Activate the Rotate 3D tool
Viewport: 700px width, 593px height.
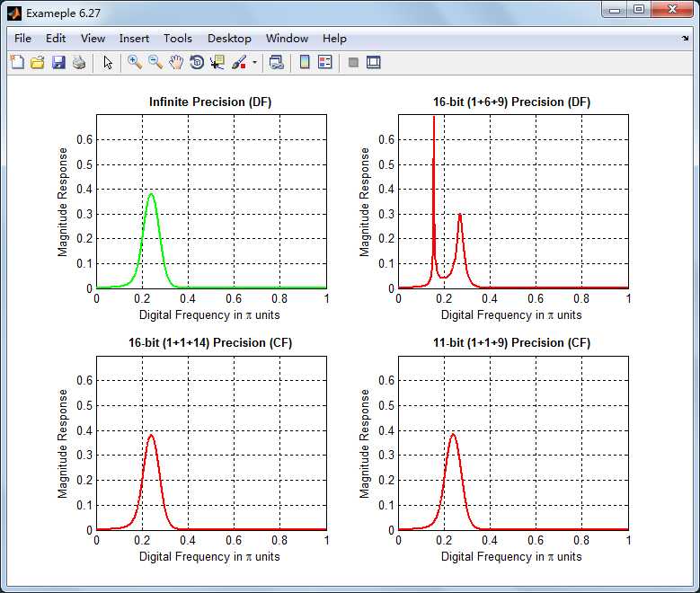[x=197, y=62]
